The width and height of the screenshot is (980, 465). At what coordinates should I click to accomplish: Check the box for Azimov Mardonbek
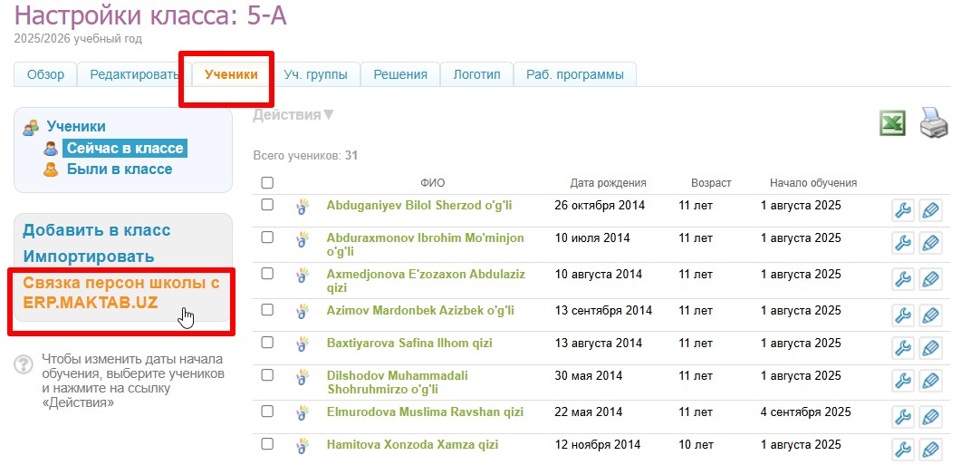pyautogui.click(x=267, y=310)
